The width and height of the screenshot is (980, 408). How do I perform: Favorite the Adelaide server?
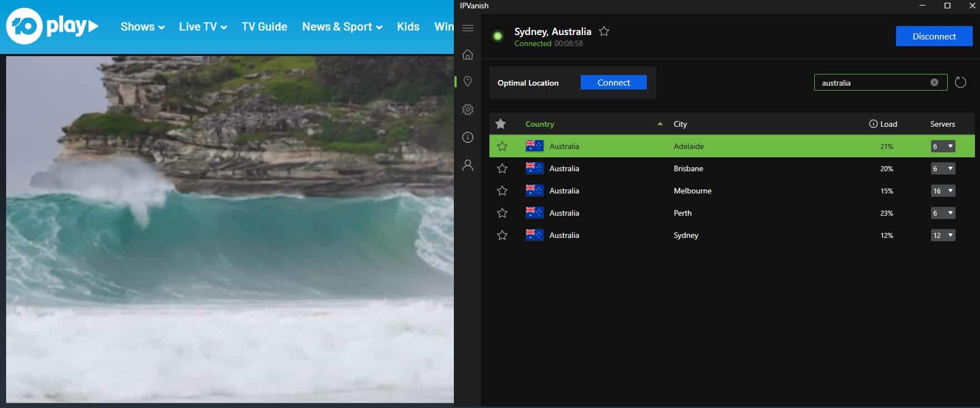[x=502, y=146]
